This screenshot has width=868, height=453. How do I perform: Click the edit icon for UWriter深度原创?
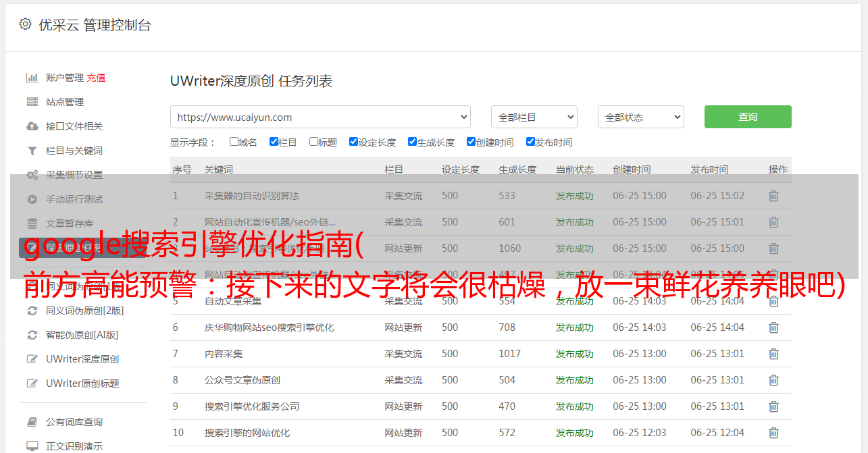32,359
